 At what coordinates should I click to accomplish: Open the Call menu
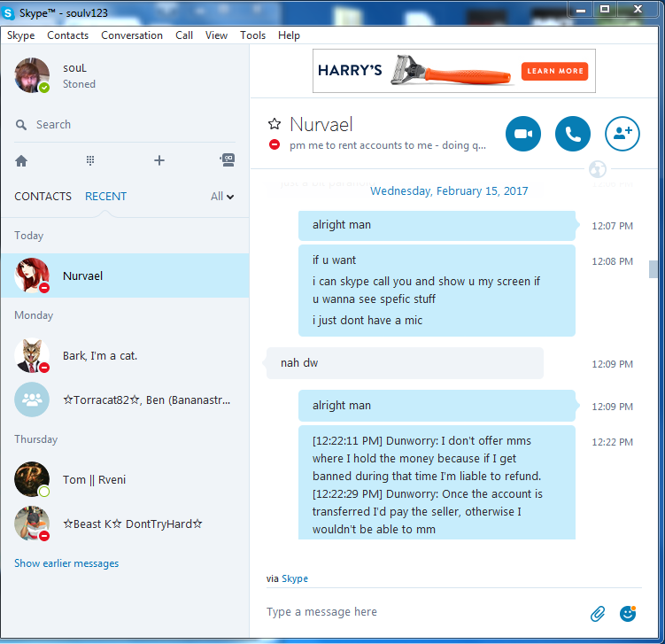point(184,35)
